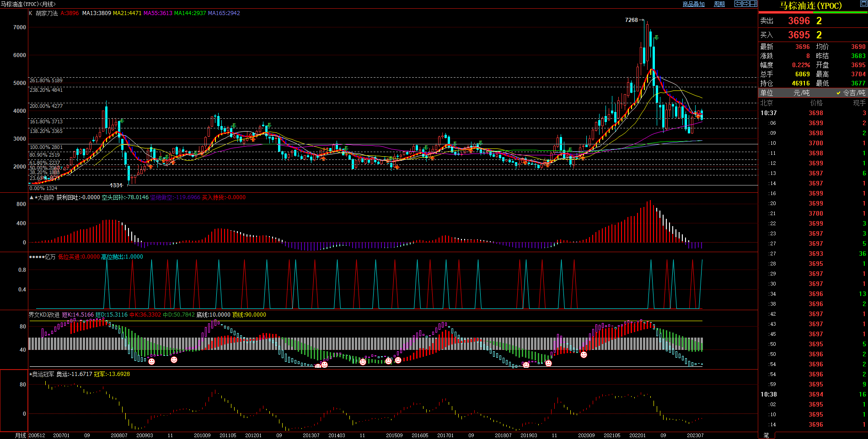Click the right arrow navigation icon

(746, 4)
